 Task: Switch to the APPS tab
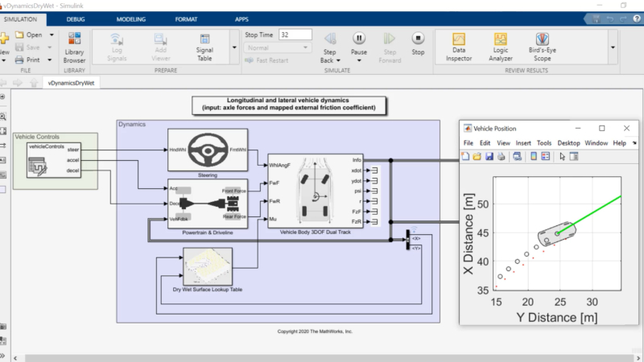coord(242,19)
